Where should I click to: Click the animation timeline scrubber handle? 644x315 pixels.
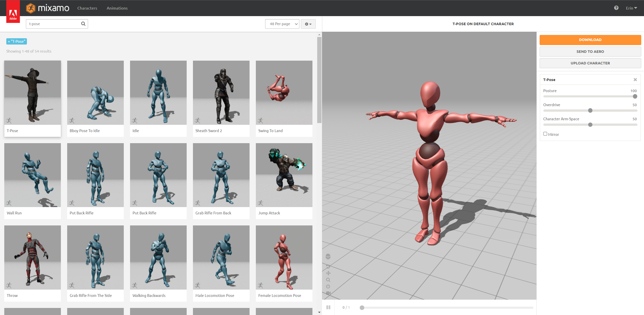pos(362,307)
